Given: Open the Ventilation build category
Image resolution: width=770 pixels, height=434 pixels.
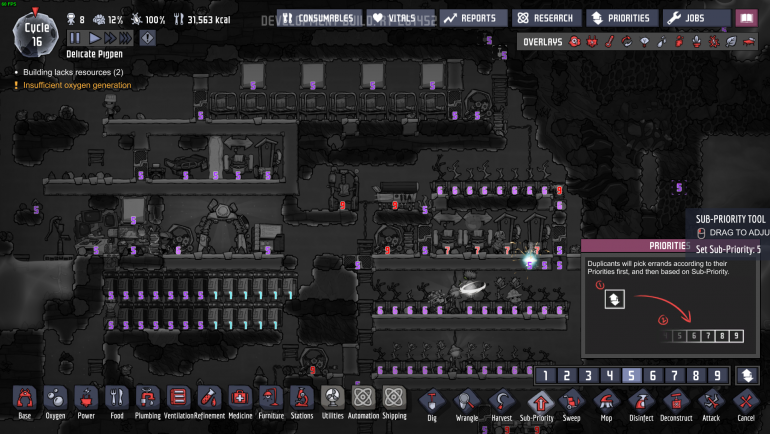Looking at the screenshot, I should (x=179, y=403).
